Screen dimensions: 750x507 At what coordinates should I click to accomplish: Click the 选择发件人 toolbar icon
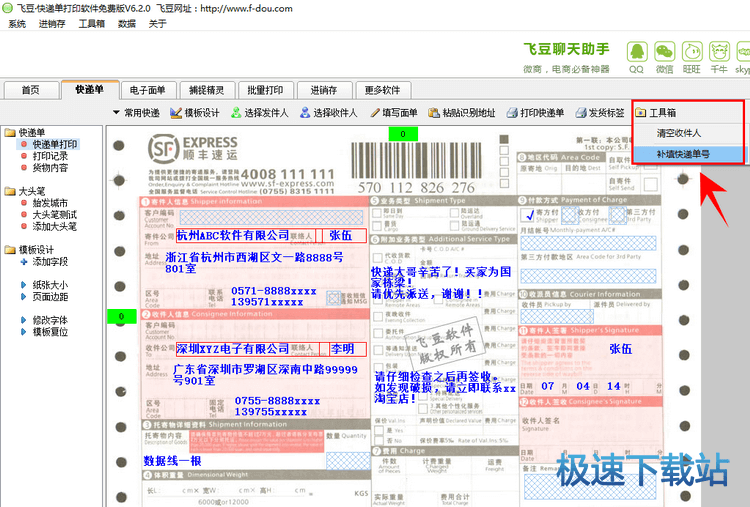(x=236, y=113)
